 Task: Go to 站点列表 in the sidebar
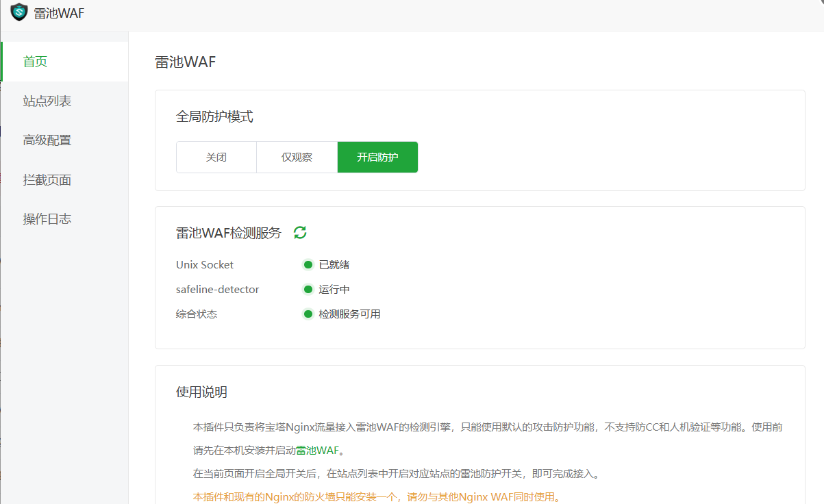pyautogui.click(x=64, y=101)
